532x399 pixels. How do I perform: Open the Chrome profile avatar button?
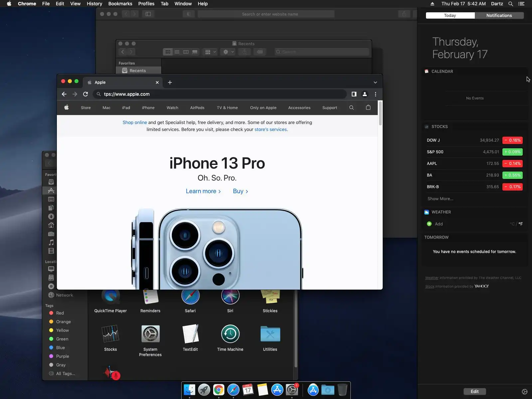click(x=365, y=94)
